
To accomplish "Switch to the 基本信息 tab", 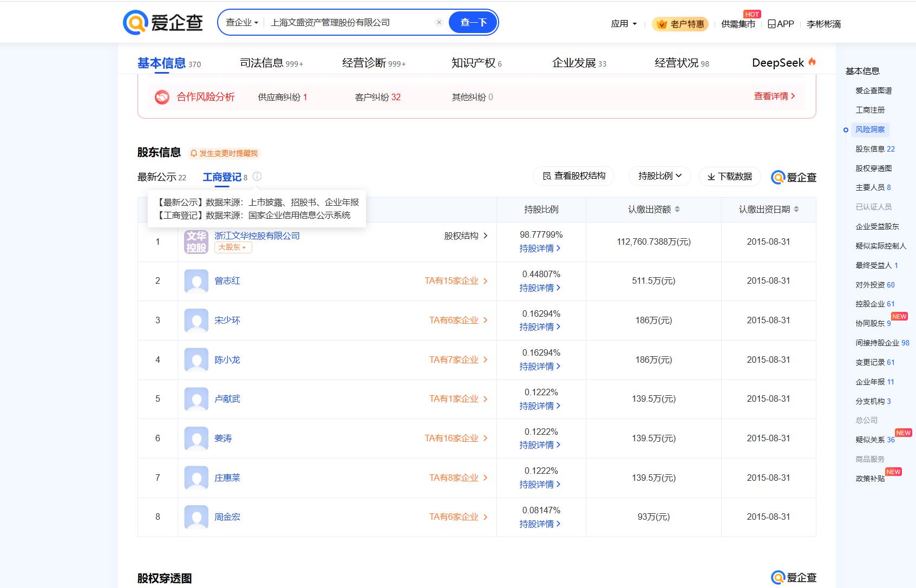I will click(169, 63).
